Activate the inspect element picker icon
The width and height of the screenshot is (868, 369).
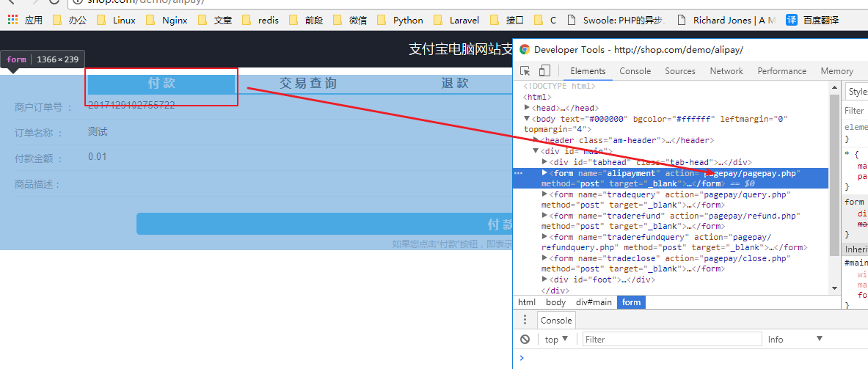click(x=525, y=71)
